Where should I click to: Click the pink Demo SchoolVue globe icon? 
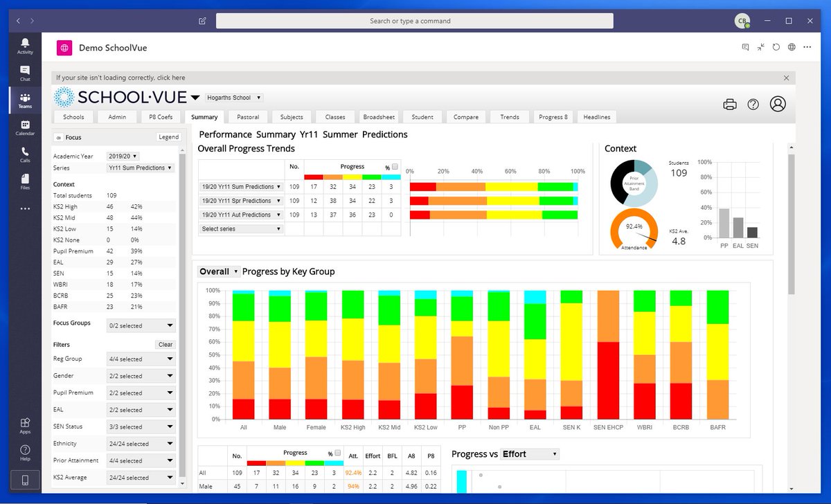(64, 48)
